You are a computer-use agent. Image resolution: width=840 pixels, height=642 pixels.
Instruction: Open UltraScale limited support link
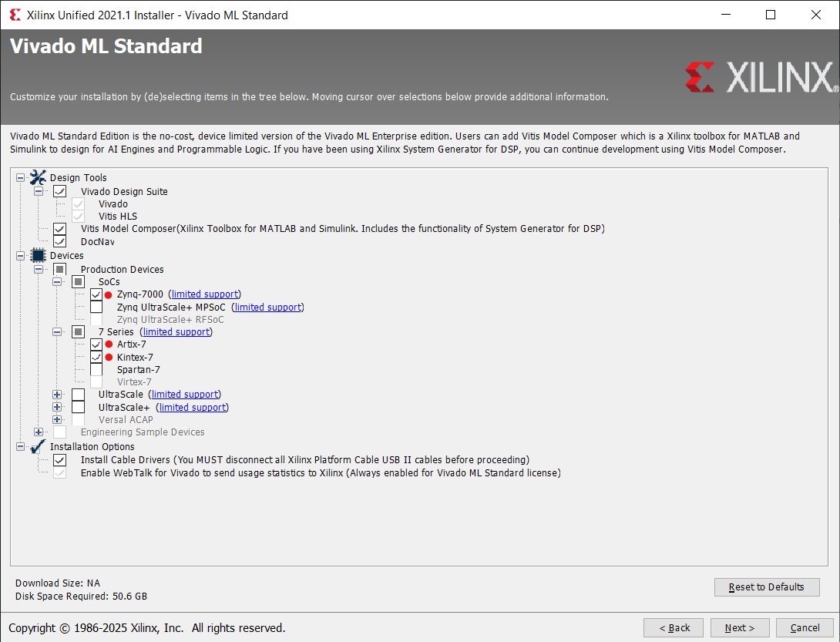(185, 395)
